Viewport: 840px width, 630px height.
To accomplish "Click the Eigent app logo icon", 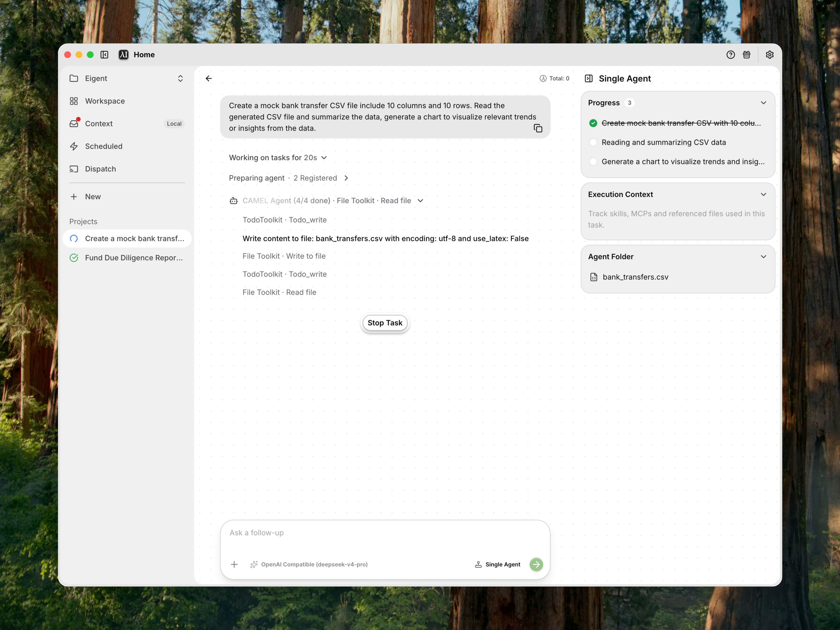I will [x=123, y=55].
